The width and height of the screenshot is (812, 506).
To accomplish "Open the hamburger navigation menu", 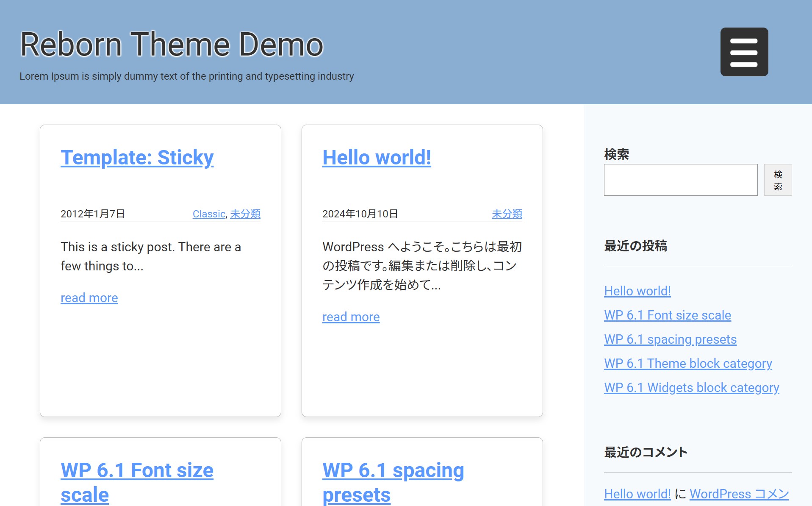I will point(744,52).
